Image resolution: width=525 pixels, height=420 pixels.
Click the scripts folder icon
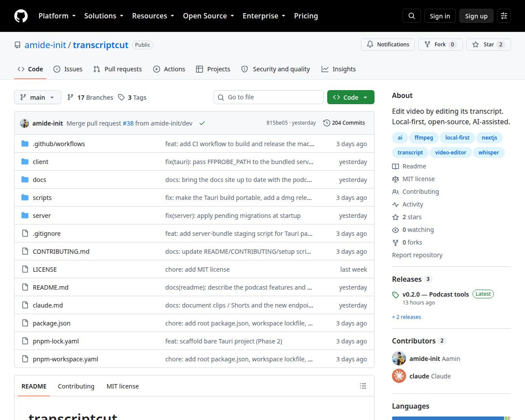point(25,198)
